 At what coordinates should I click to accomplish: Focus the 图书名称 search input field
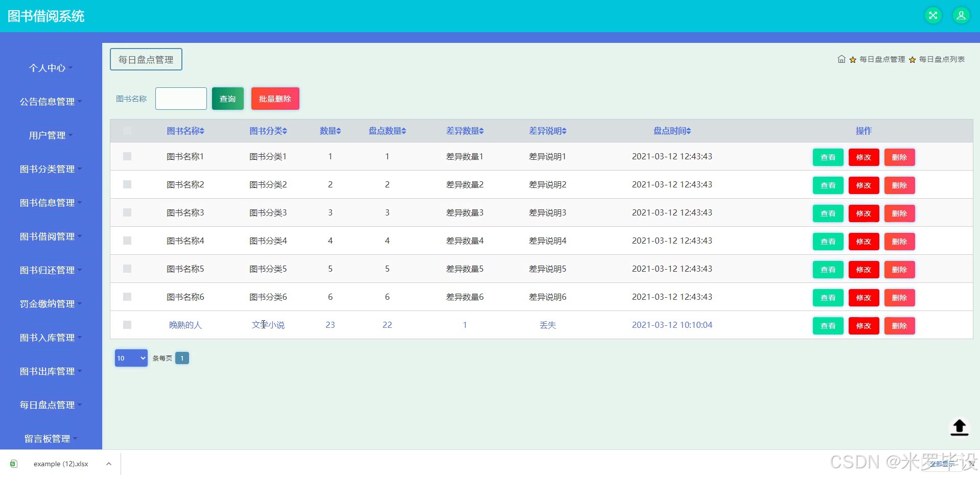point(181,99)
